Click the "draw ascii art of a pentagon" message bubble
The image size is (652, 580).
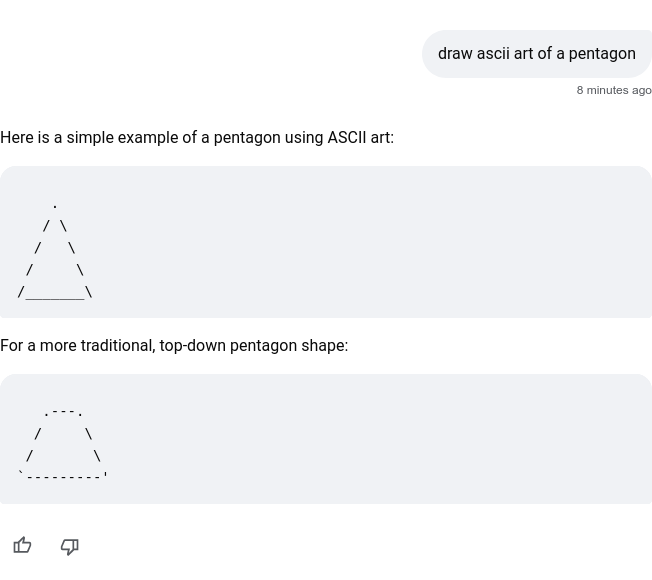pos(536,54)
